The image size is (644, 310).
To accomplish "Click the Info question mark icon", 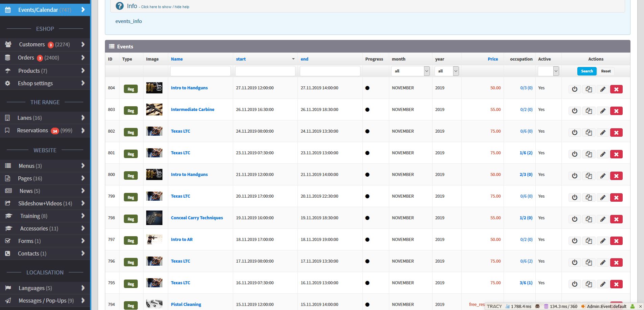I will [x=119, y=6].
